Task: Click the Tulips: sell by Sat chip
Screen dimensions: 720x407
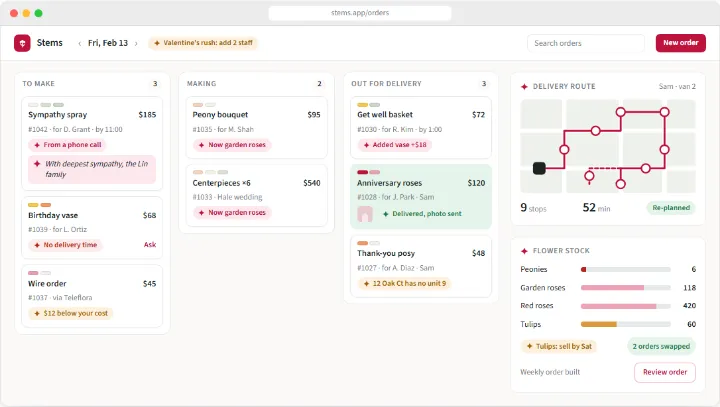Action: 559,346
